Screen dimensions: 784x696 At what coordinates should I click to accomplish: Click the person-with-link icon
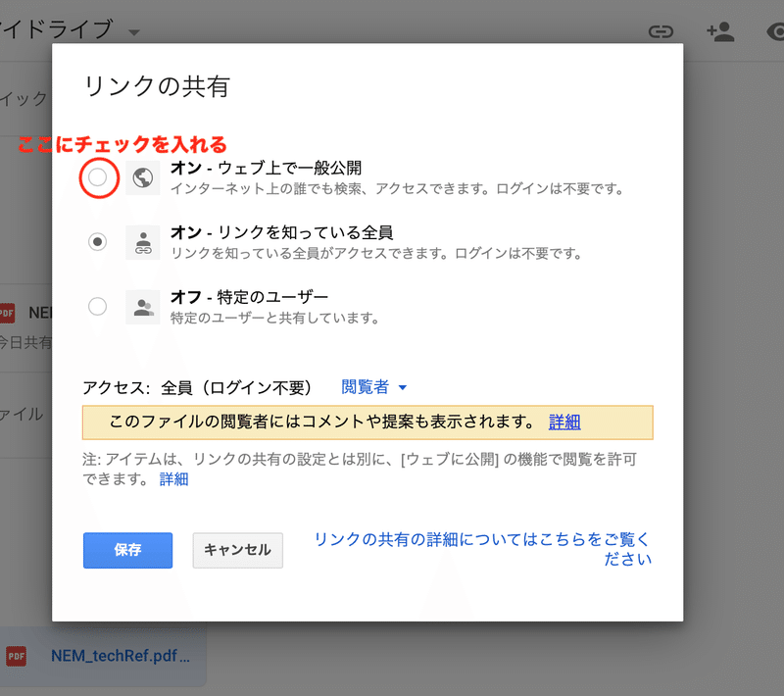[x=143, y=242]
